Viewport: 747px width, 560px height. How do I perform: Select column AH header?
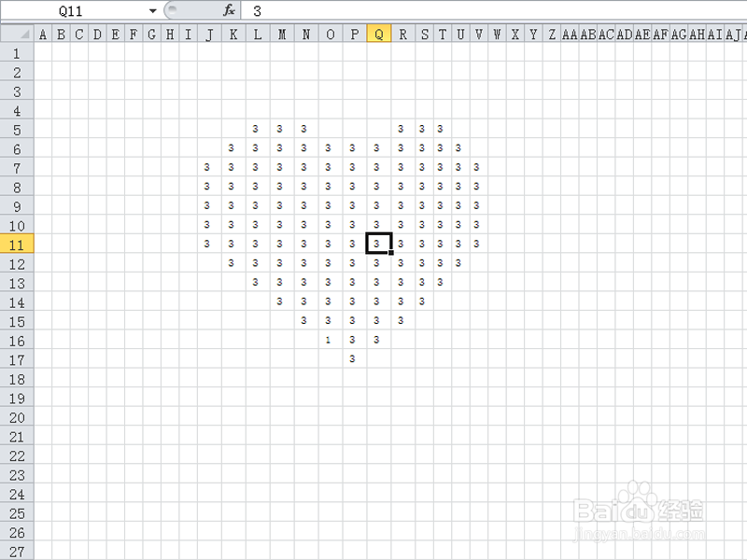click(697, 34)
